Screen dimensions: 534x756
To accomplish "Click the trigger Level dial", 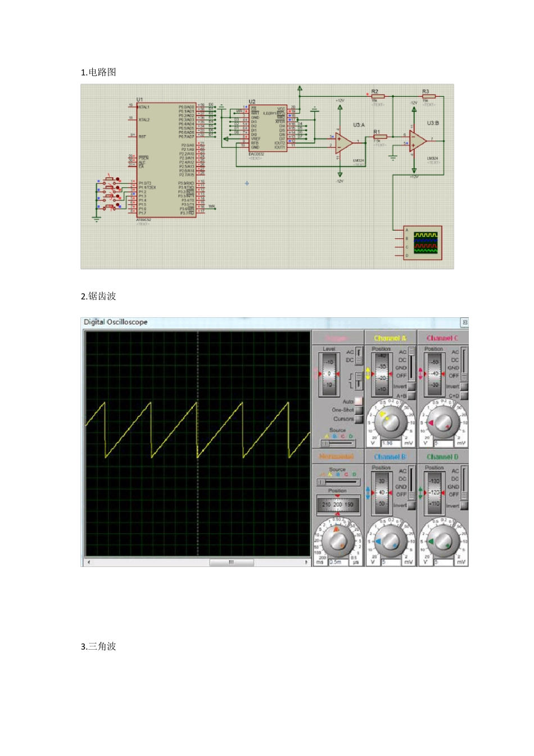I will click(x=329, y=374).
